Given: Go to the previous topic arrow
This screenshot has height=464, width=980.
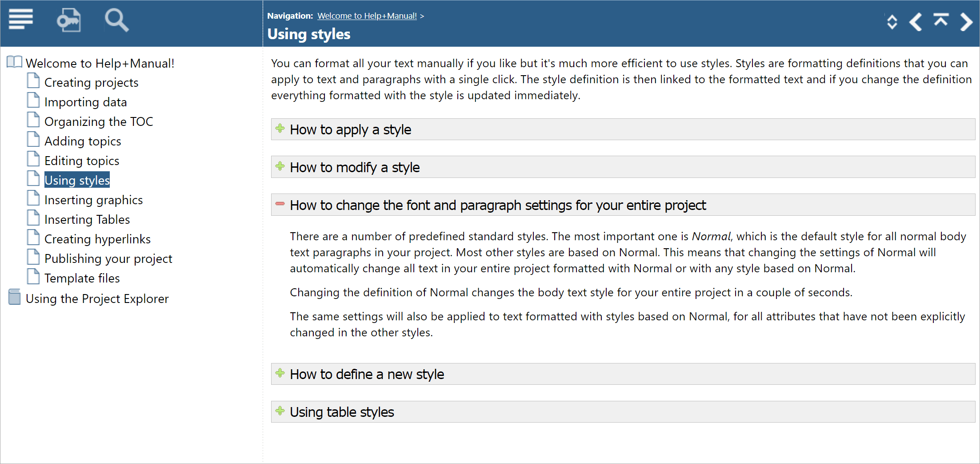Looking at the screenshot, I should [x=916, y=22].
